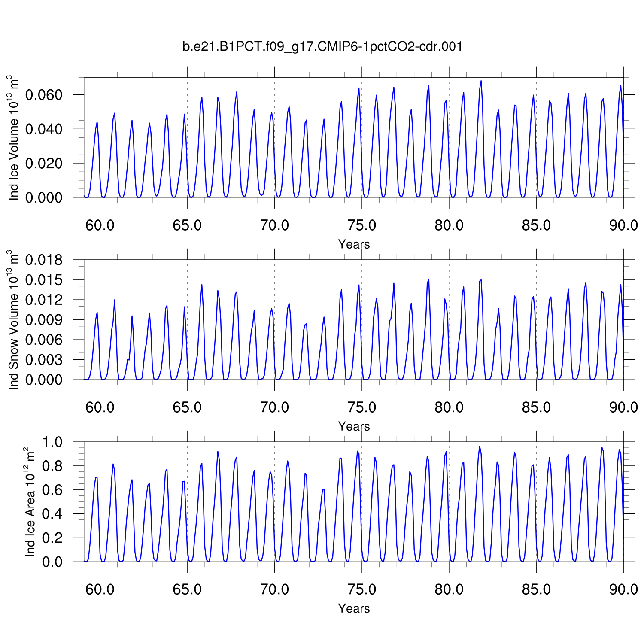644x644 pixels.
Task: Click the 0.4 tick on the ice area axis
Action: tap(52, 514)
